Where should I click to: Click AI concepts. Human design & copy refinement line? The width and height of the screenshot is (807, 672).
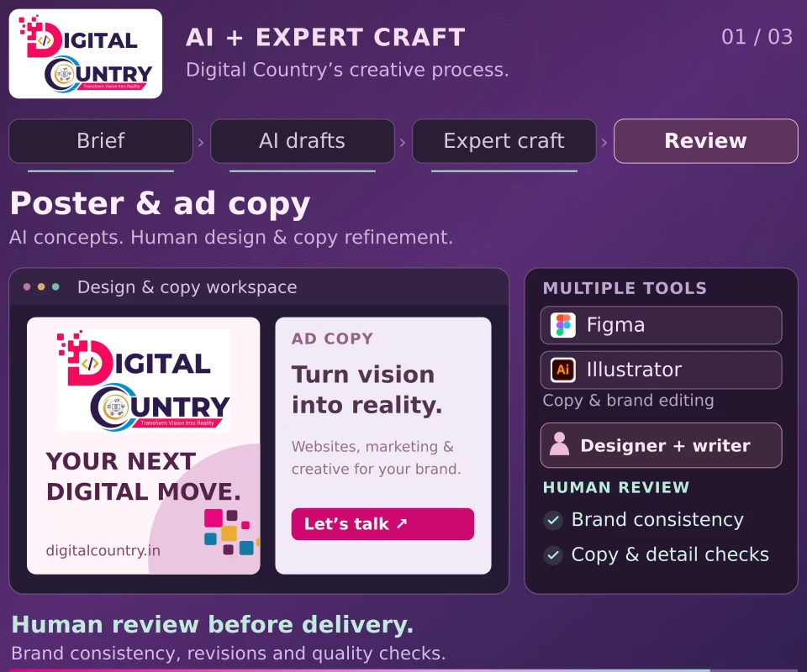point(231,238)
